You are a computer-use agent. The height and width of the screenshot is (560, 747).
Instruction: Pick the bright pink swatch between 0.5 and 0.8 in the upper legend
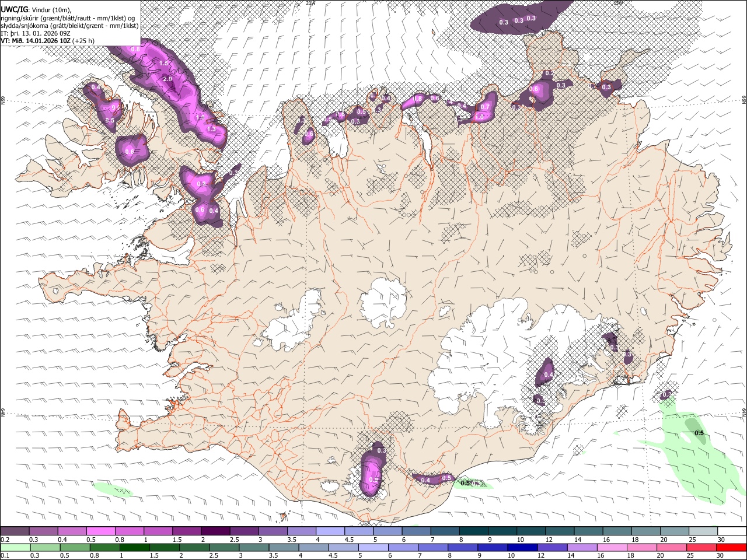tap(100, 531)
